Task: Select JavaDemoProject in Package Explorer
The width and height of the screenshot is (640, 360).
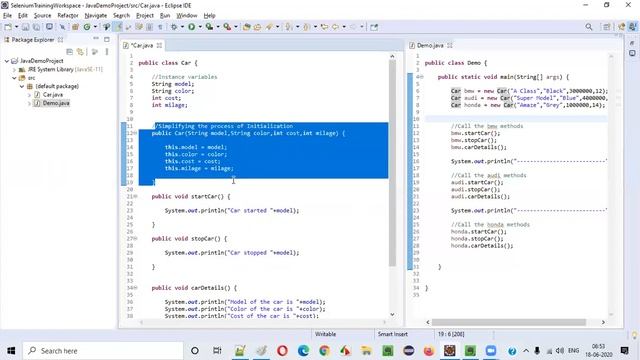Action: click(42, 61)
